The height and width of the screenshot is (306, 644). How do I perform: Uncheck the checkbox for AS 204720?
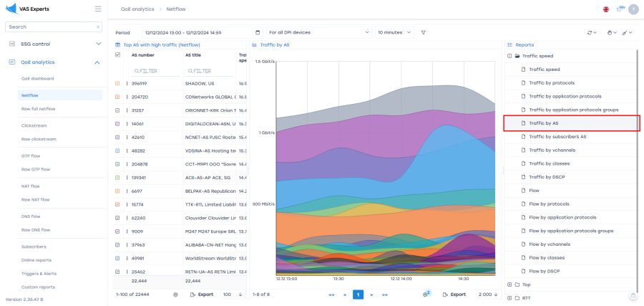click(x=118, y=97)
